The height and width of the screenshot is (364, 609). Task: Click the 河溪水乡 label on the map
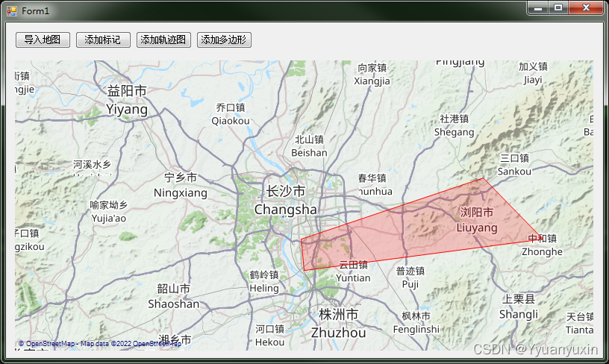pyautogui.click(x=92, y=165)
